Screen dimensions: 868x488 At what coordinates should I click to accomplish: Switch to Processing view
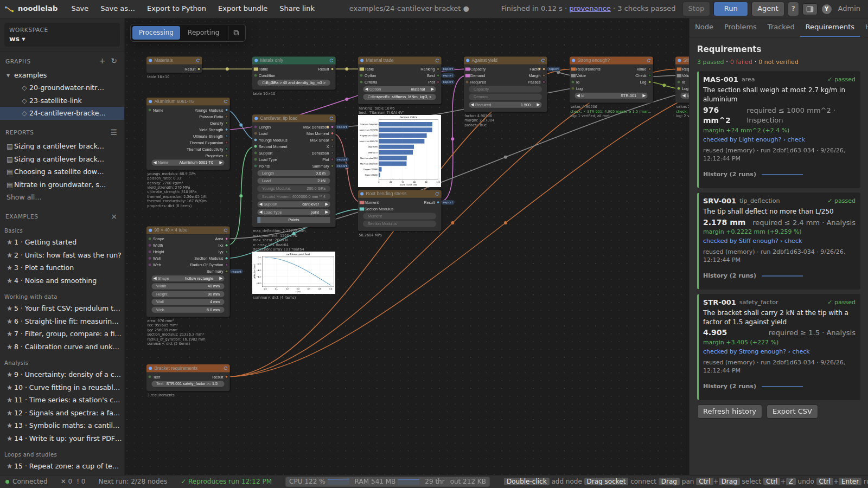tap(156, 33)
